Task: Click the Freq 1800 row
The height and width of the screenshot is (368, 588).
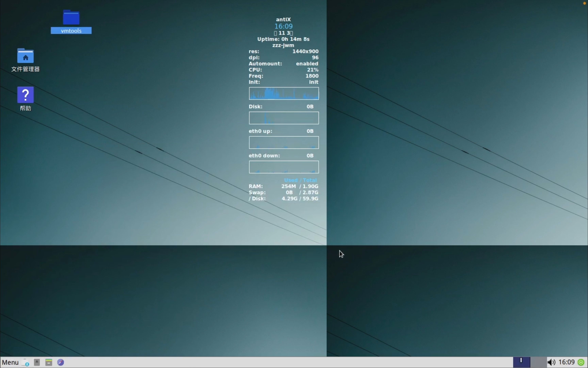Action: (x=284, y=76)
